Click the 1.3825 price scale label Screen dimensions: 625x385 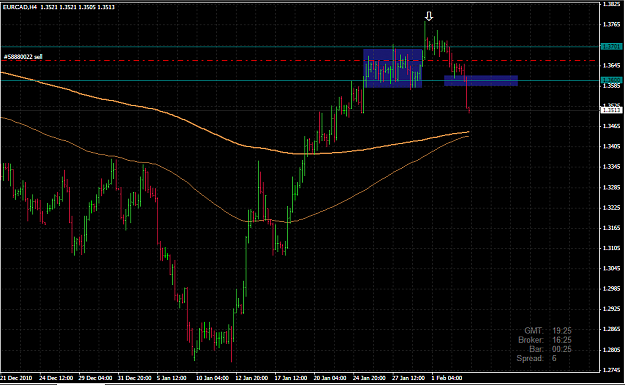pos(611,4)
